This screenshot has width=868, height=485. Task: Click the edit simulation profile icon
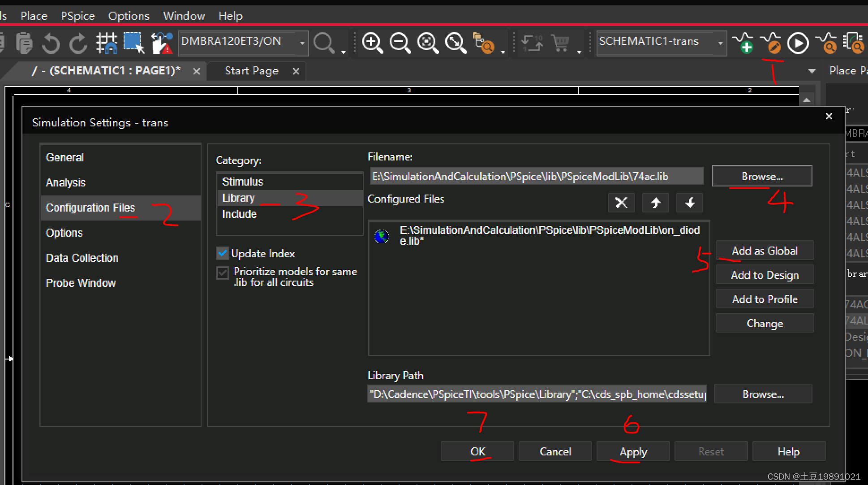[x=770, y=43]
